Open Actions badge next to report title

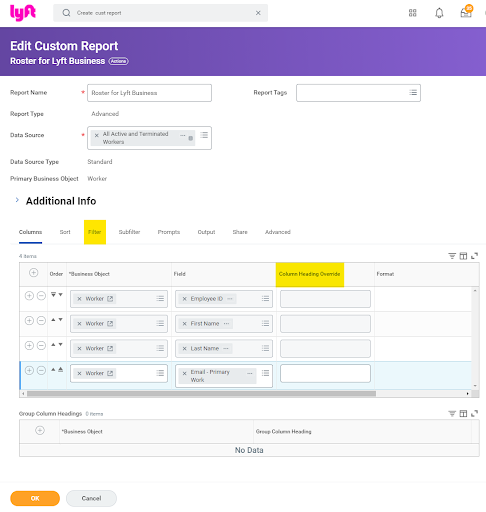[118, 61]
